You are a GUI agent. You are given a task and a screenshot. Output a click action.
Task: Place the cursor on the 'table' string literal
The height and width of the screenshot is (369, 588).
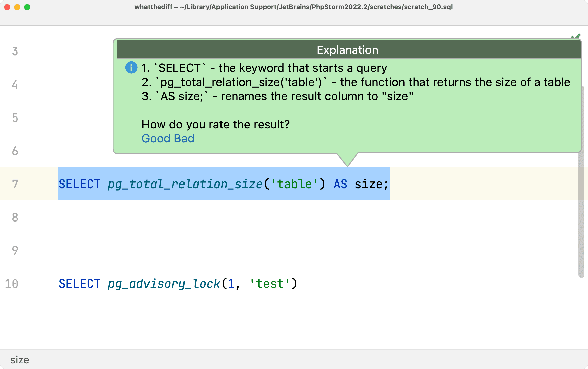294,184
